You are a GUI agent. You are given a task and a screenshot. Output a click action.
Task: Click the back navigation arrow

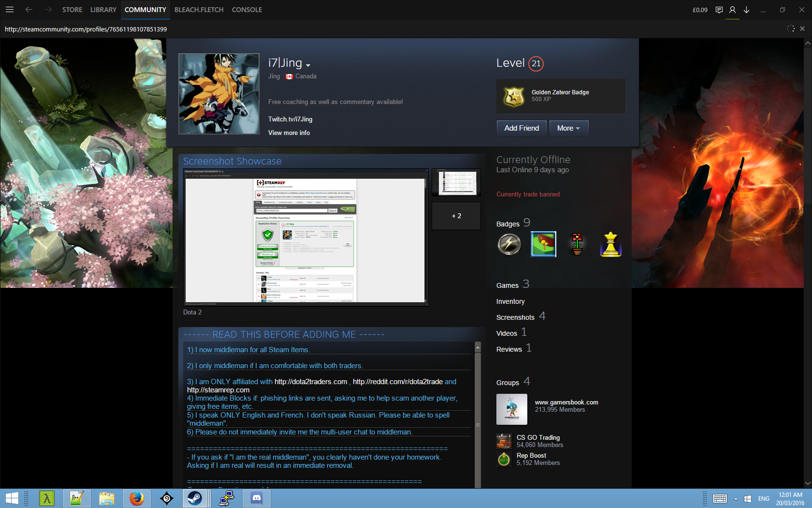click(x=29, y=10)
